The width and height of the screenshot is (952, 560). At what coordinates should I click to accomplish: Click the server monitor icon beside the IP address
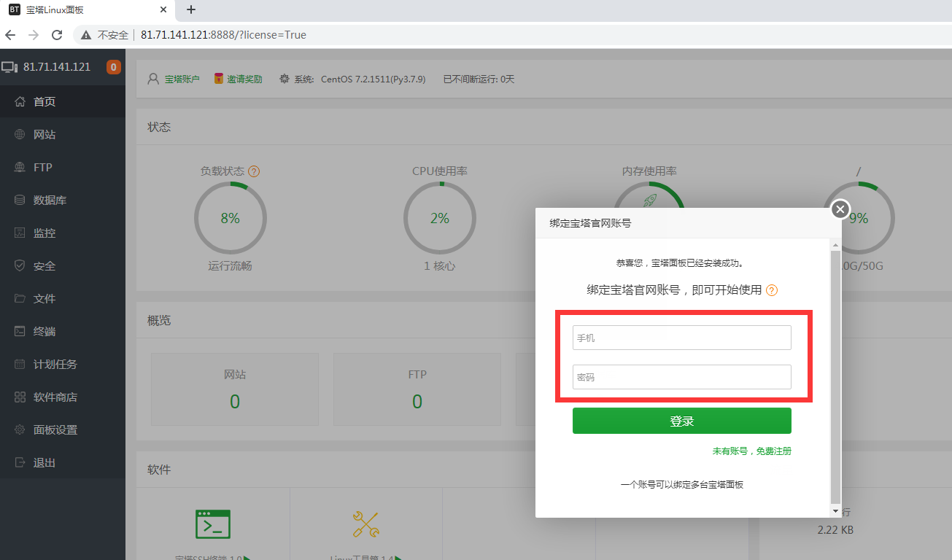[x=9, y=67]
